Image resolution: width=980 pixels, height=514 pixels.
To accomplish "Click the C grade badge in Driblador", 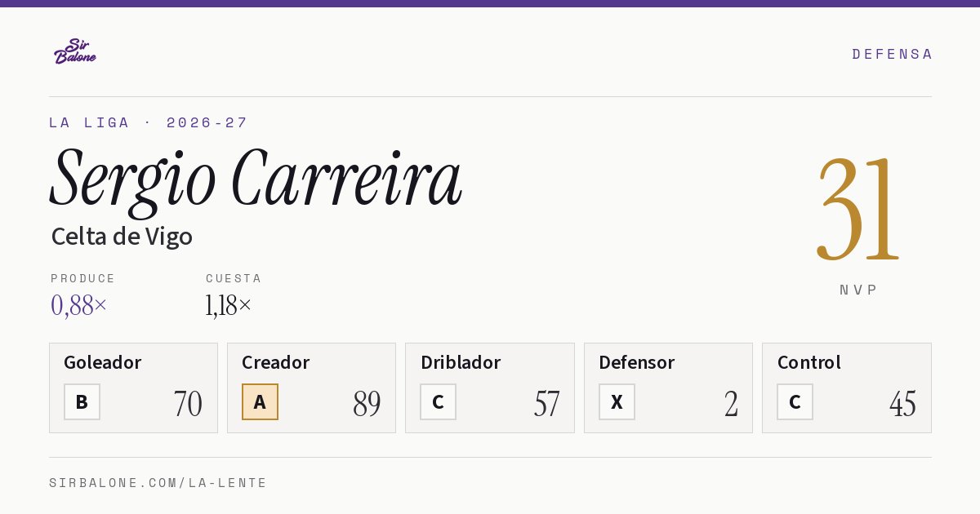I will pyautogui.click(x=438, y=401).
